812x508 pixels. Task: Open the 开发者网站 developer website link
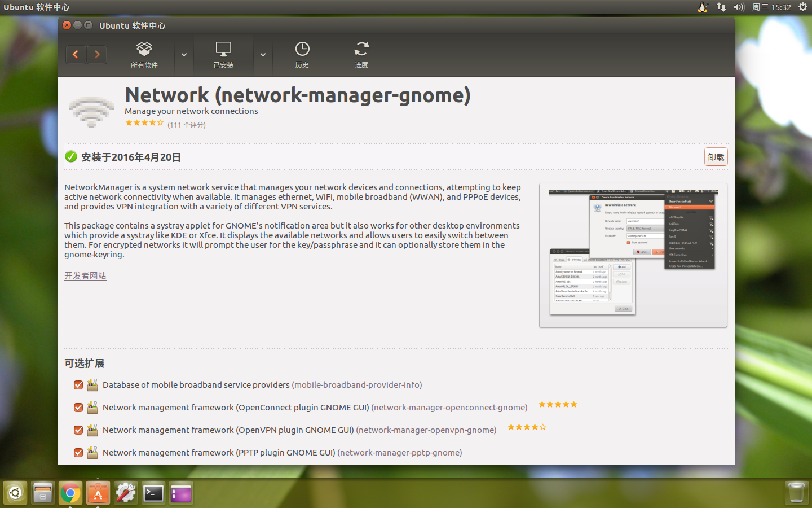point(85,276)
